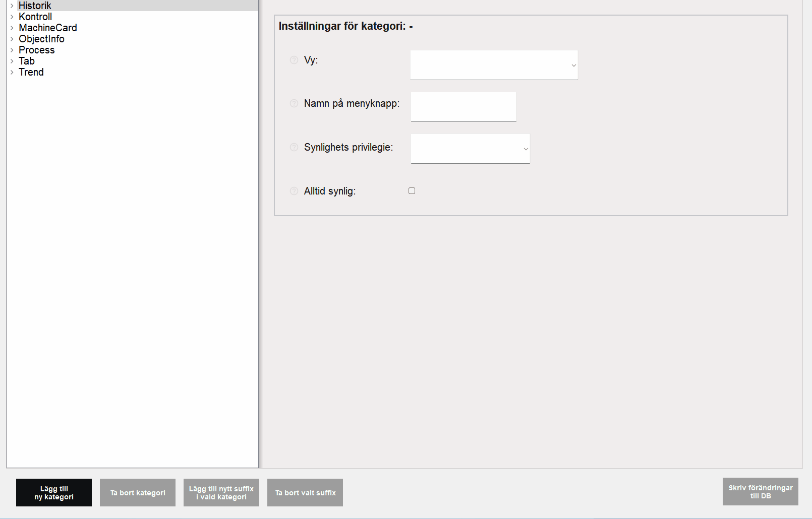The height and width of the screenshot is (519, 812).
Task: Click the Ta bort kategori button
Action: pyautogui.click(x=137, y=492)
